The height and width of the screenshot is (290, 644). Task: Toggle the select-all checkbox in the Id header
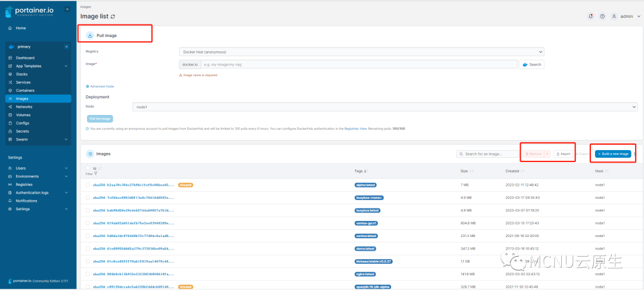[88, 168]
